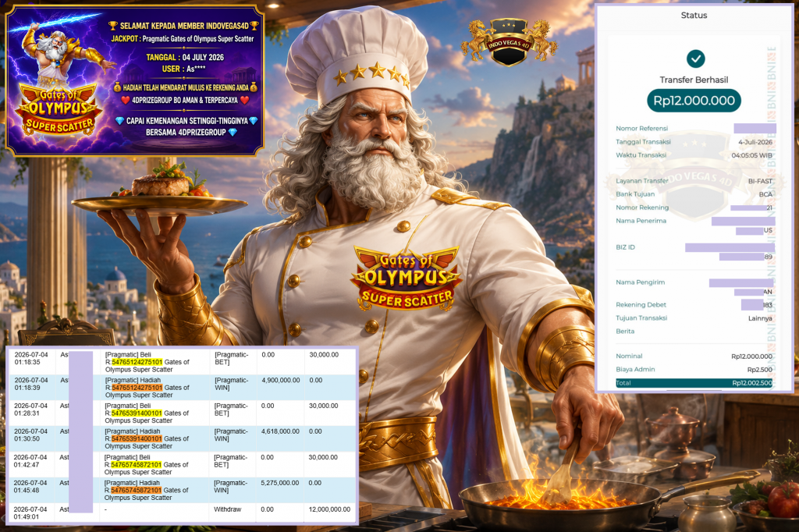Click reference 54765391400101 in the 01:30:50 Hadiah row
The height and width of the screenshot is (532, 799).
(x=137, y=438)
